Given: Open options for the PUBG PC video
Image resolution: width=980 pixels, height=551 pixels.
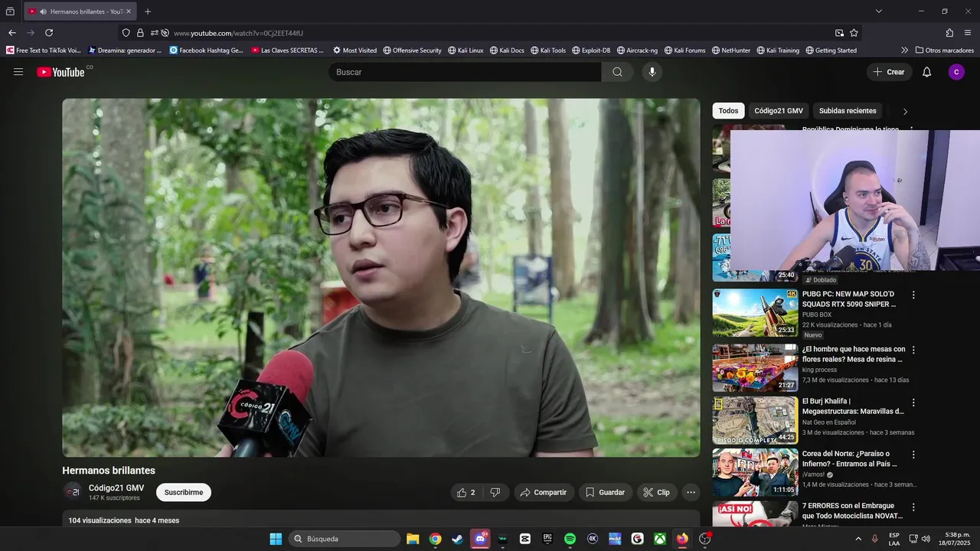Looking at the screenshot, I should (913, 295).
